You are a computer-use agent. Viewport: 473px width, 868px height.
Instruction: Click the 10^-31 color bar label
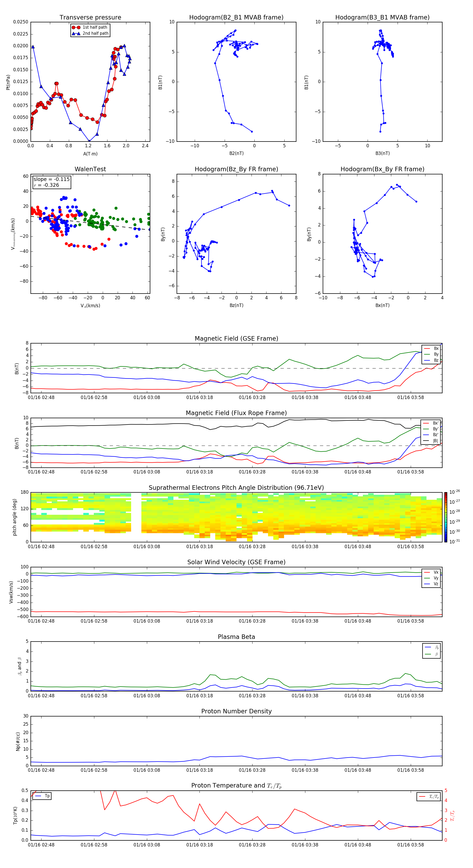coord(455,542)
